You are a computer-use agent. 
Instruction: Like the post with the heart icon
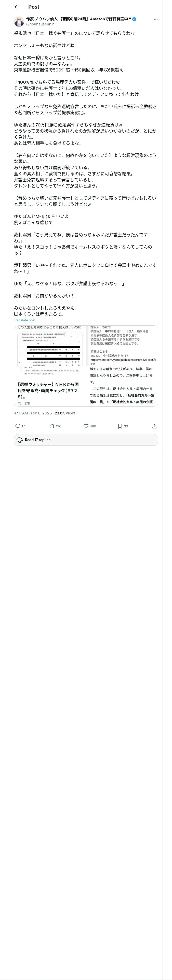(x=86, y=426)
